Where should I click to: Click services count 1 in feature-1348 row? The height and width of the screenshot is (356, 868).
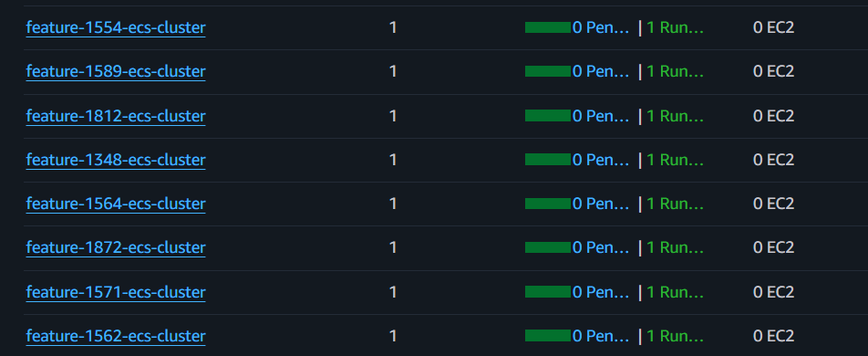pos(393,160)
